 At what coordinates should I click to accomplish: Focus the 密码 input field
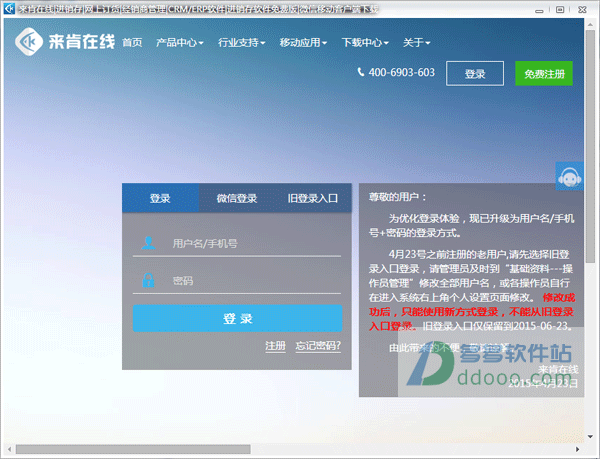(237, 280)
